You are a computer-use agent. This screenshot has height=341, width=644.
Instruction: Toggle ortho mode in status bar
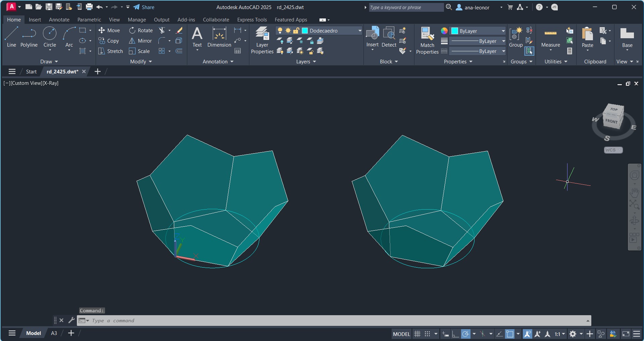[x=455, y=334]
